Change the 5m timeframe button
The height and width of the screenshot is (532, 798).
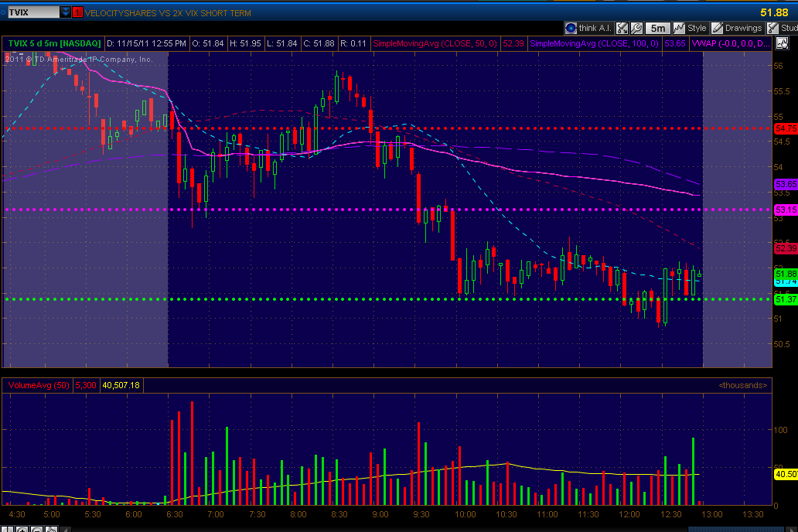click(658, 28)
